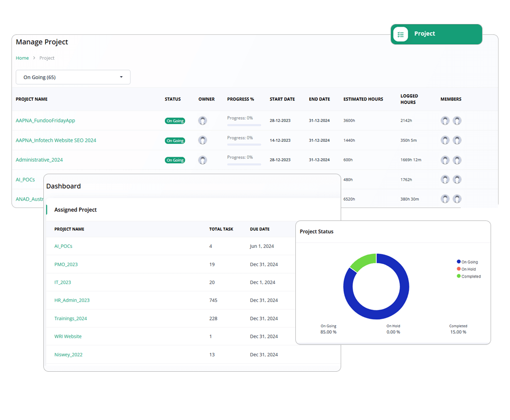
Task: Open AI_POCs in Assigned Project table
Action: pyautogui.click(x=63, y=246)
